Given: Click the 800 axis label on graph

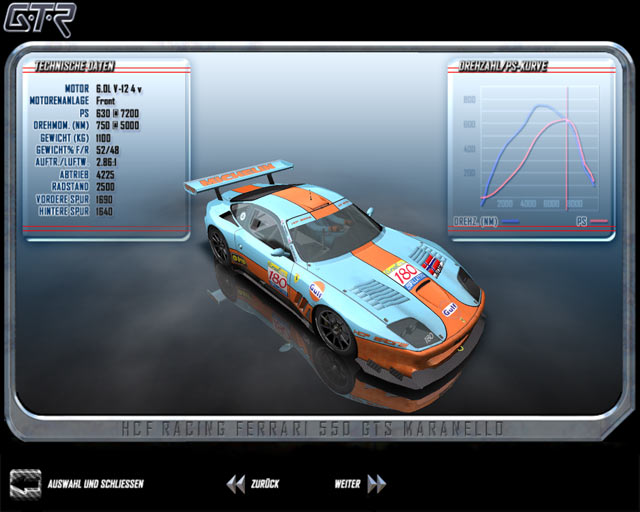Looking at the screenshot, I should coord(470,100).
